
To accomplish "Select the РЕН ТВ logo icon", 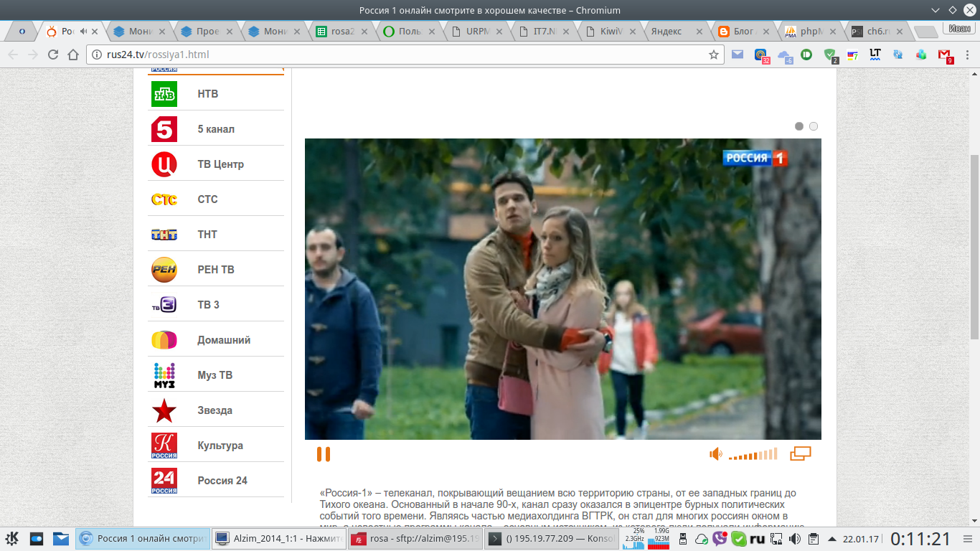I will pos(164,270).
